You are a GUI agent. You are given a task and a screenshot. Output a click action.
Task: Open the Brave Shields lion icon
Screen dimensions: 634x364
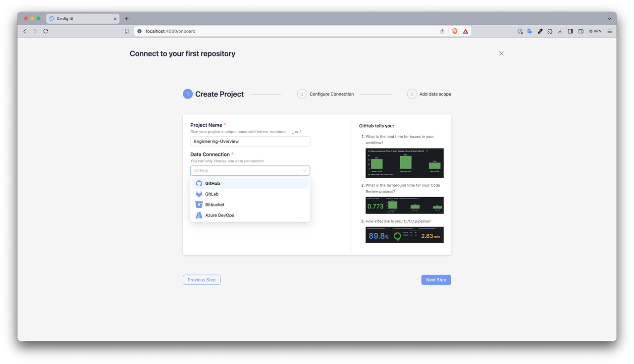tap(455, 31)
